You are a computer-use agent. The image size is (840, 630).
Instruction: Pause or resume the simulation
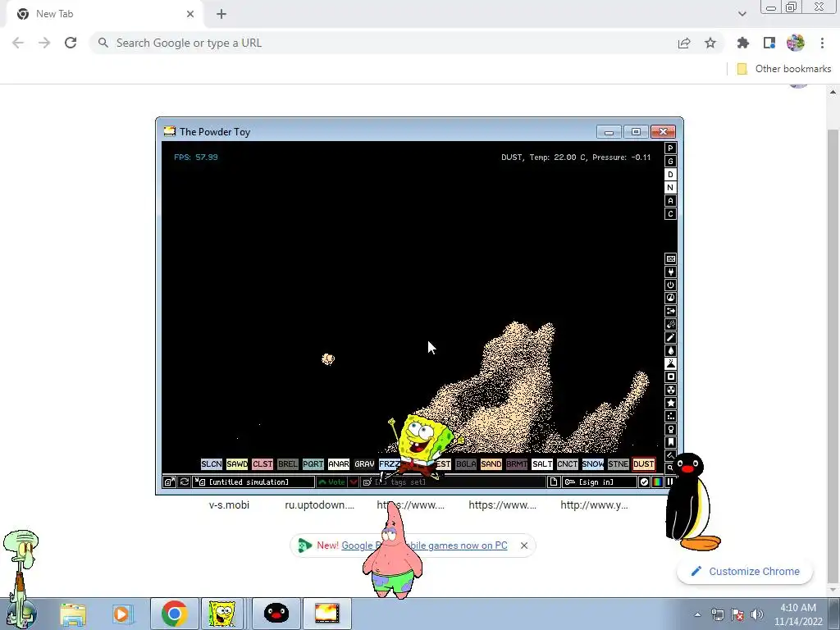[669, 482]
